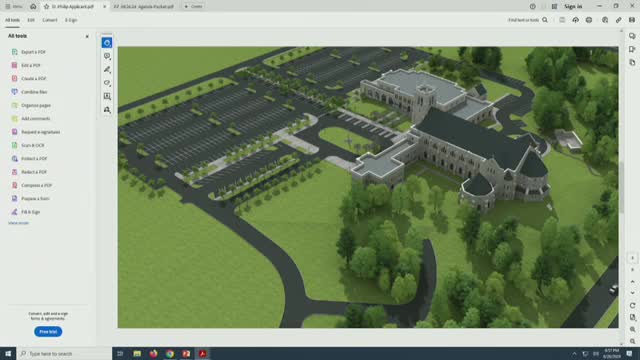Open Firefox from the taskbar
The width and height of the screenshot is (640, 360).
click(x=153, y=353)
